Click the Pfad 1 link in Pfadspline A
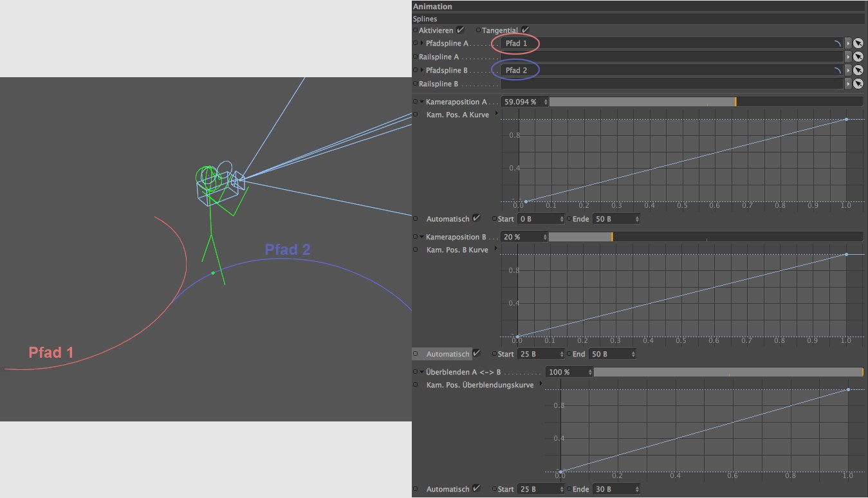This screenshot has width=868, height=498. point(516,43)
